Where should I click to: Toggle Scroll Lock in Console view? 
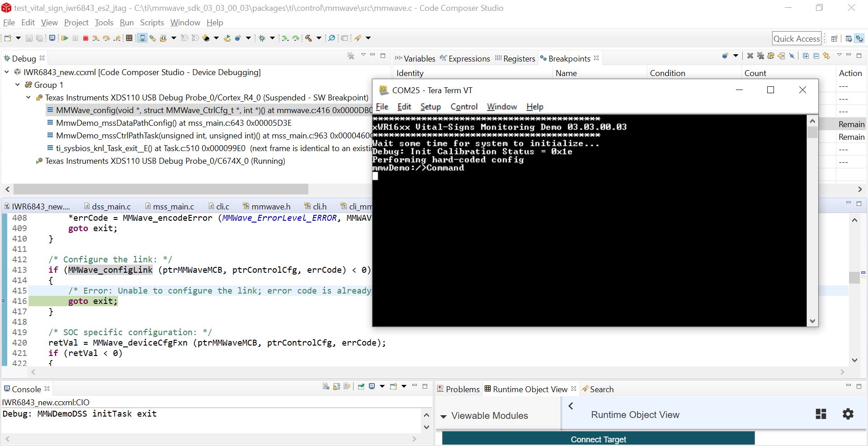336,386
